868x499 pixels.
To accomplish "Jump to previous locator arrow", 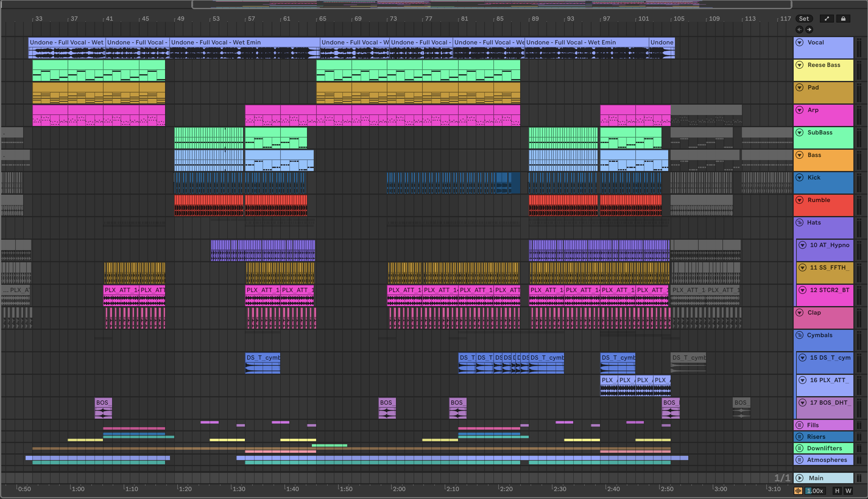I will (799, 30).
